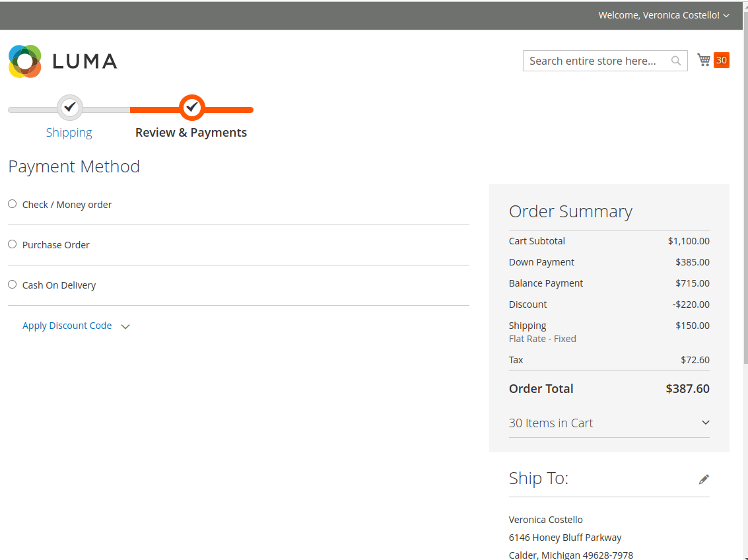Click in the store search field
The image size is (748, 560).
(594, 61)
